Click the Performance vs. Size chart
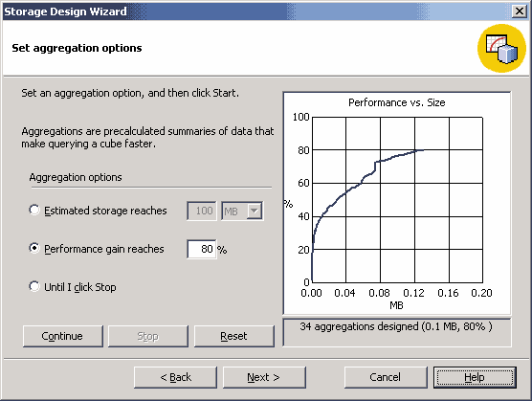The width and height of the screenshot is (532, 401). [397, 203]
